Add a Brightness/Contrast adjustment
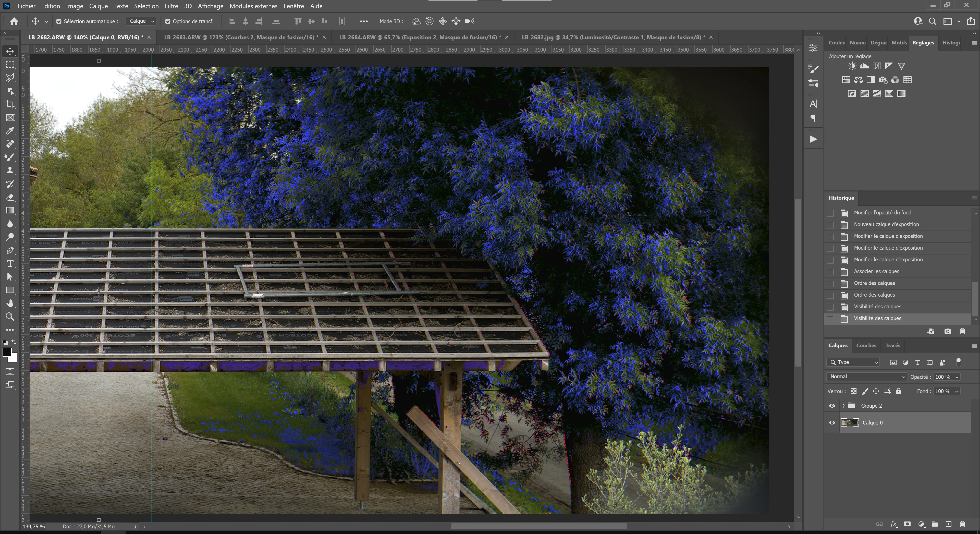Screen dimensions: 980x534 [x=852, y=66]
